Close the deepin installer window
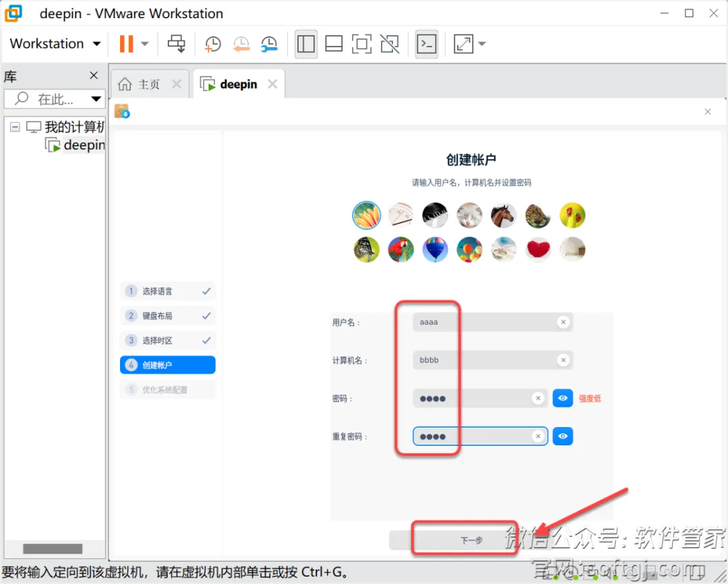 [x=708, y=112]
